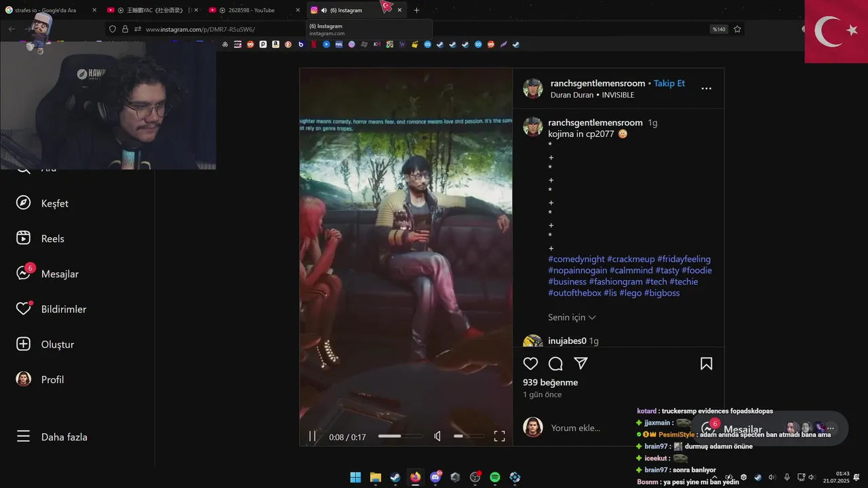Open Bildirimler heart icon in sidebar
The height and width of the screenshot is (488, 868).
(x=24, y=309)
